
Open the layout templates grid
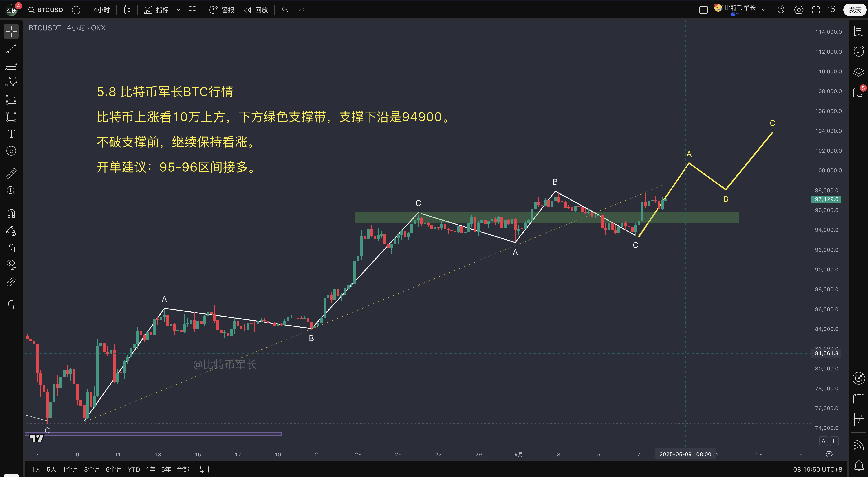[192, 10]
